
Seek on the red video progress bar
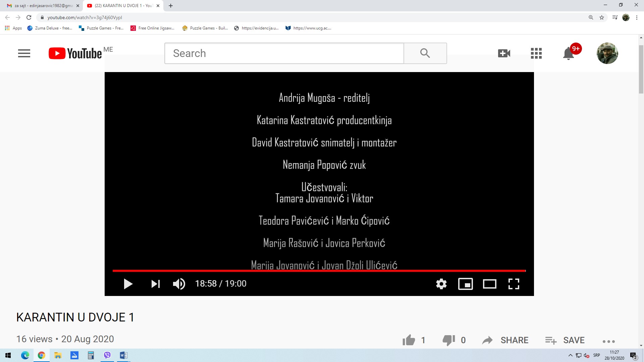[319, 270]
